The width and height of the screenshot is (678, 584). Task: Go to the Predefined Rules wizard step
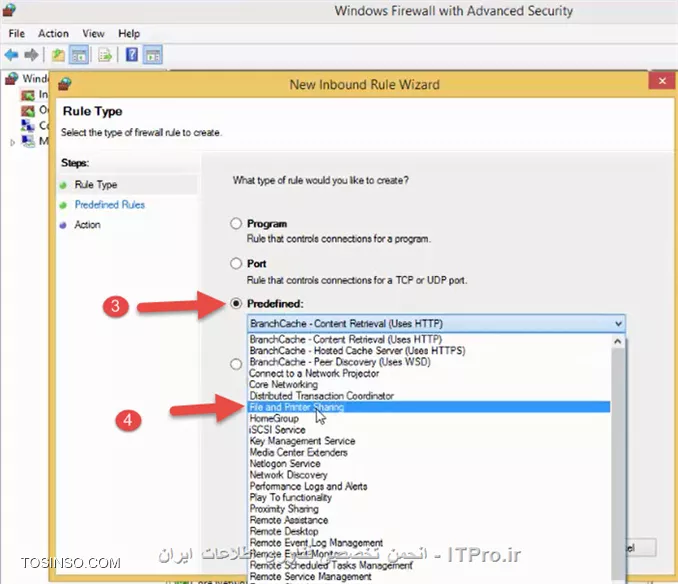coord(109,204)
